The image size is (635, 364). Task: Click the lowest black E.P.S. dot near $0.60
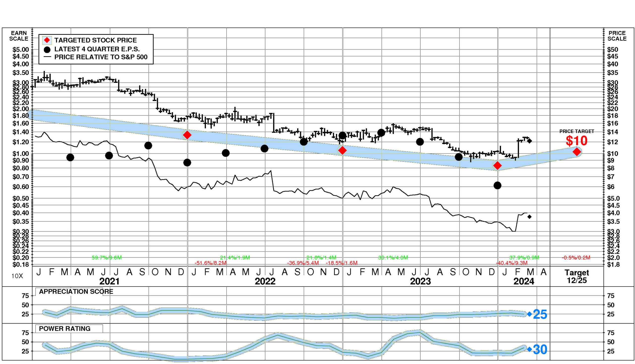(497, 185)
